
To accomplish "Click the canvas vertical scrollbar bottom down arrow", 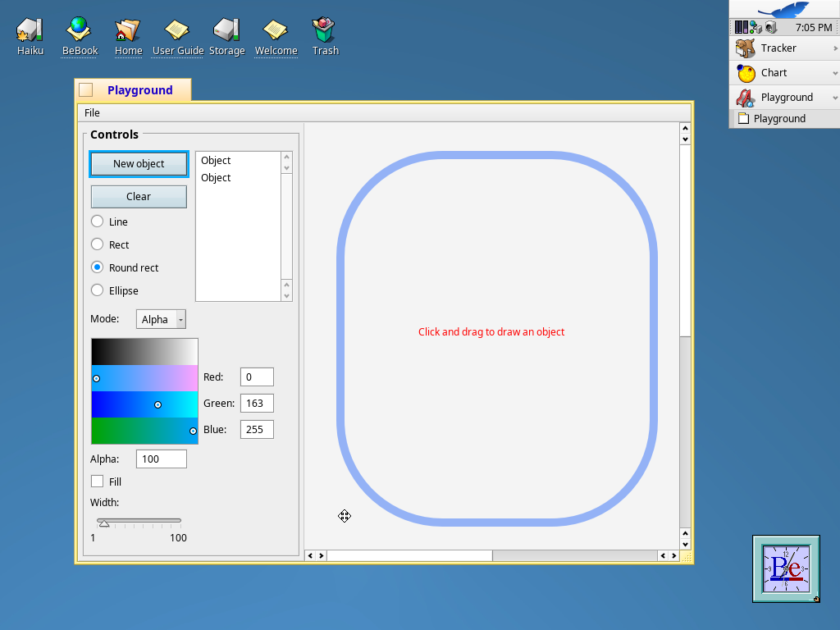I will coord(685,545).
